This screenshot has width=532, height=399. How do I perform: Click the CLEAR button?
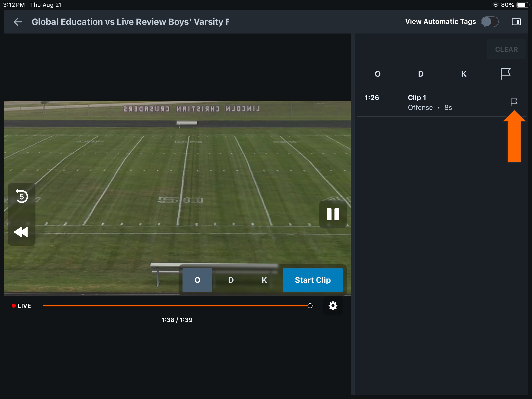[506, 49]
